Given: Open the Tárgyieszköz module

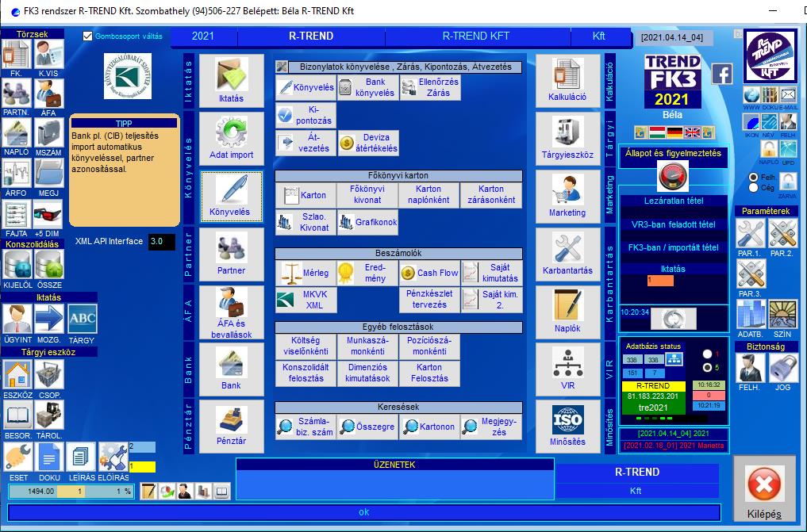Looking at the screenshot, I should [567, 138].
